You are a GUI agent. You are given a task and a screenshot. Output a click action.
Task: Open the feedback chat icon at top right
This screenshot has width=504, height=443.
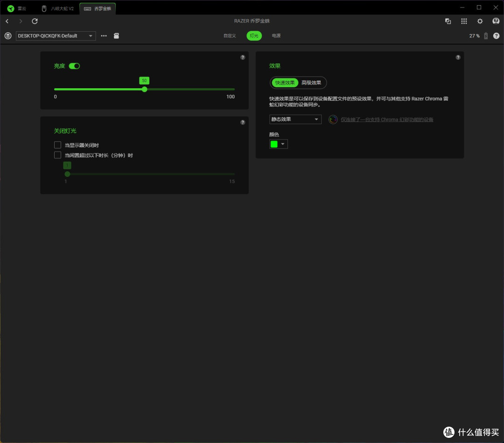pos(496,21)
